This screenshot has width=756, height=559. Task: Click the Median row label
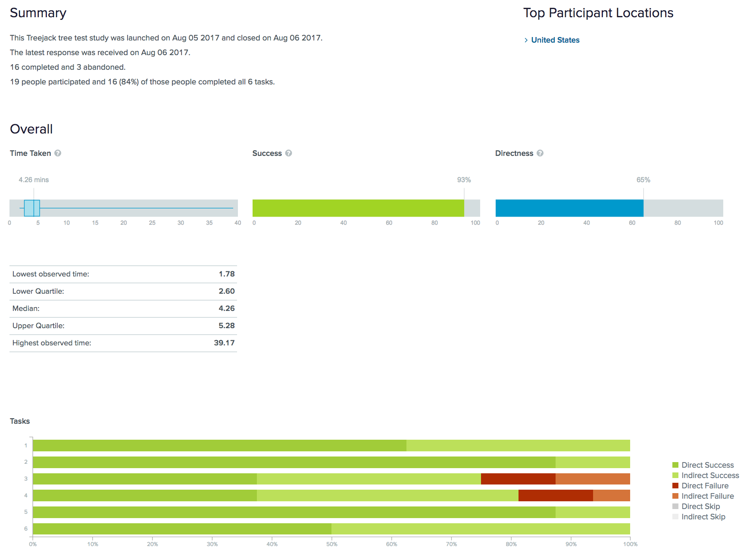click(26, 308)
